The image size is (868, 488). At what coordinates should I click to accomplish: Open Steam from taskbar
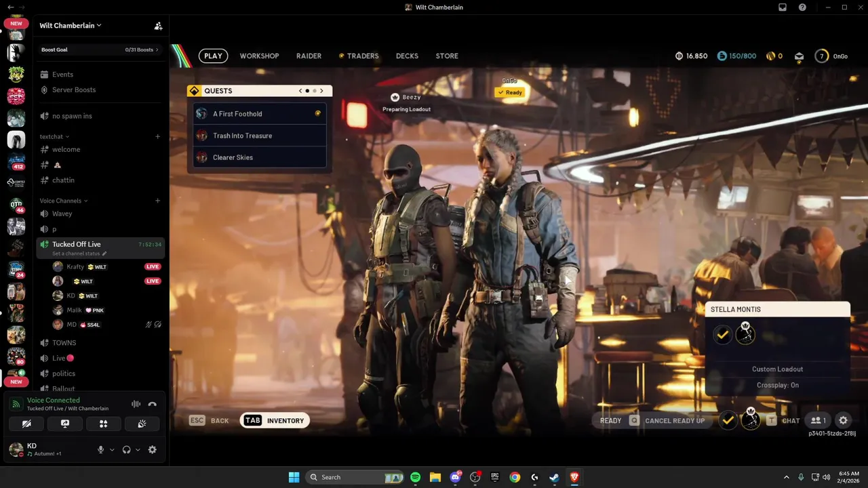point(554,477)
